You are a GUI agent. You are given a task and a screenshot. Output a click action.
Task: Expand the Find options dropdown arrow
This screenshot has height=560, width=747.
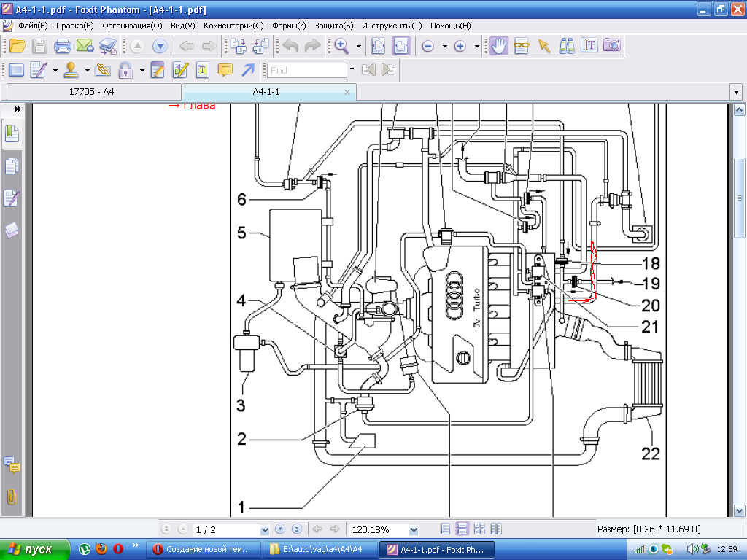coord(352,69)
